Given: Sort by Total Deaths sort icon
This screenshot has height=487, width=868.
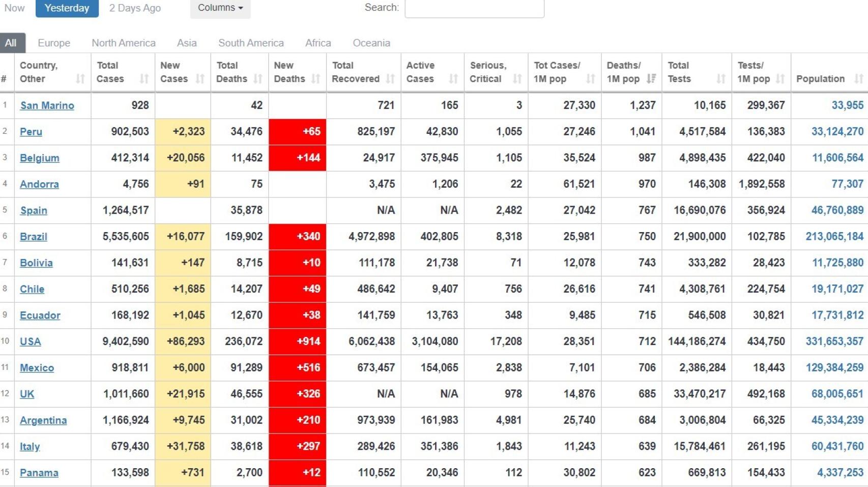Looking at the screenshot, I should [x=258, y=79].
